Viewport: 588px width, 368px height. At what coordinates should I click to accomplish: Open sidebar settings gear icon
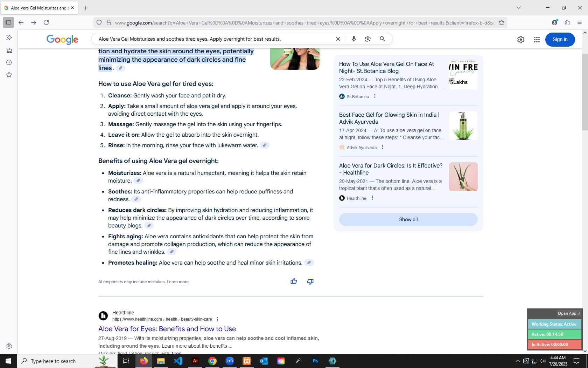[x=9, y=346]
